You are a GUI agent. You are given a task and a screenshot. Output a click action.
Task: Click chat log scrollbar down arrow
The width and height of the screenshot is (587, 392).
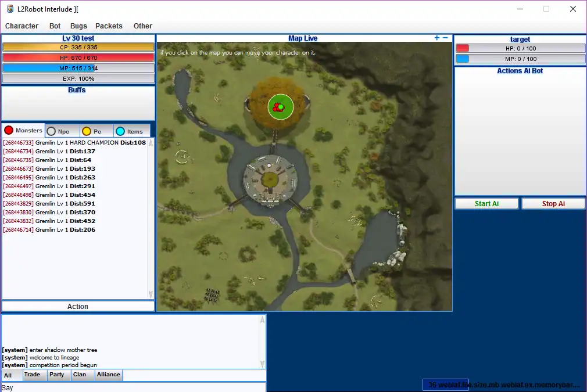click(x=262, y=364)
